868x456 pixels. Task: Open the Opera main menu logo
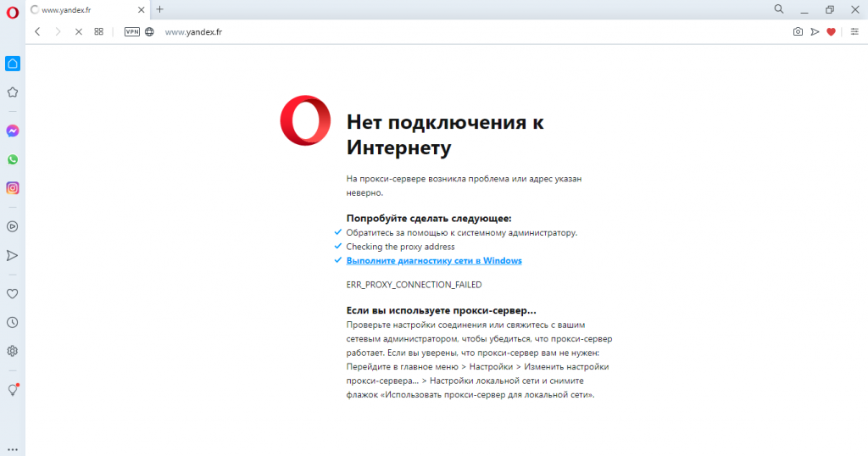pos(12,12)
